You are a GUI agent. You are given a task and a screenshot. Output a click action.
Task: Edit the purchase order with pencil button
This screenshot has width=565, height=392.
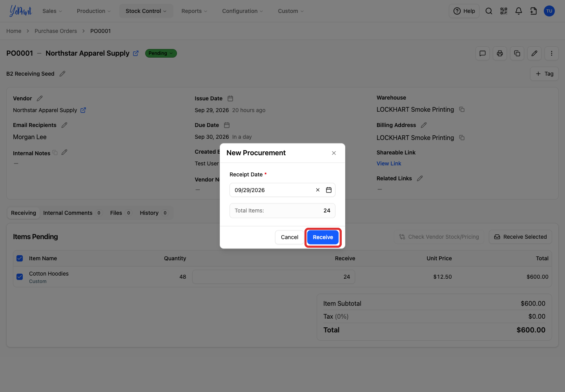click(534, 53)
